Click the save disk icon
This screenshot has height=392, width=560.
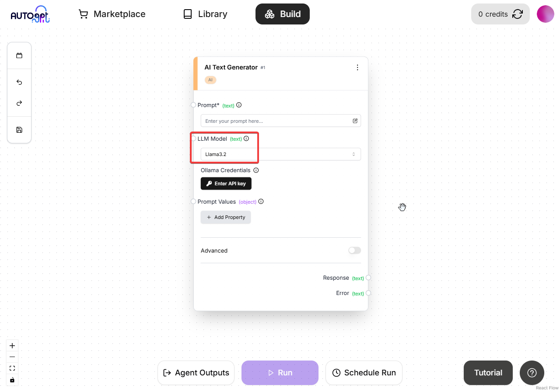tap(19, 130)
